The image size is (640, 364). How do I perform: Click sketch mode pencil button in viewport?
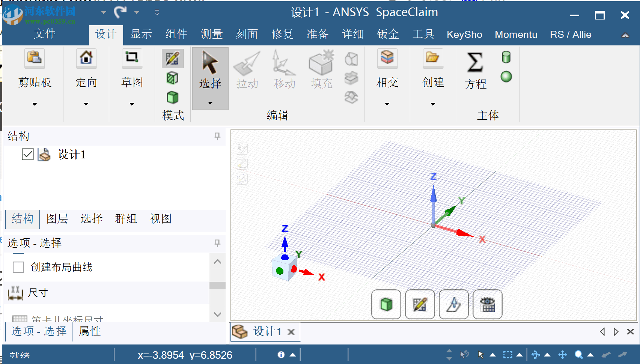tap(420, 304)
